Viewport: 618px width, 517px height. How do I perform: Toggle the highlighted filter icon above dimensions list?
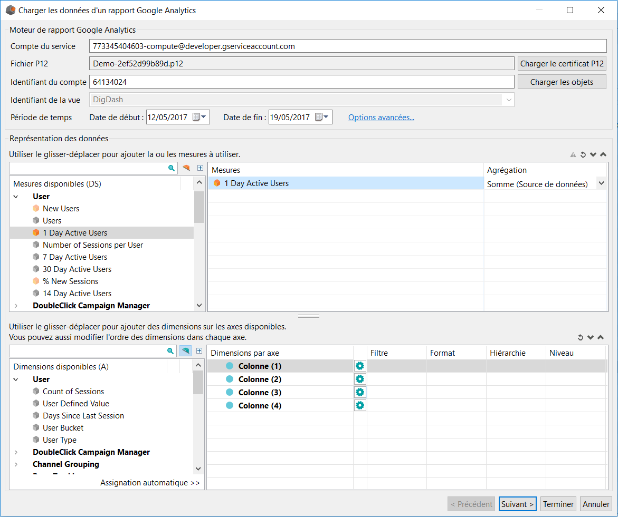[186, 352]
